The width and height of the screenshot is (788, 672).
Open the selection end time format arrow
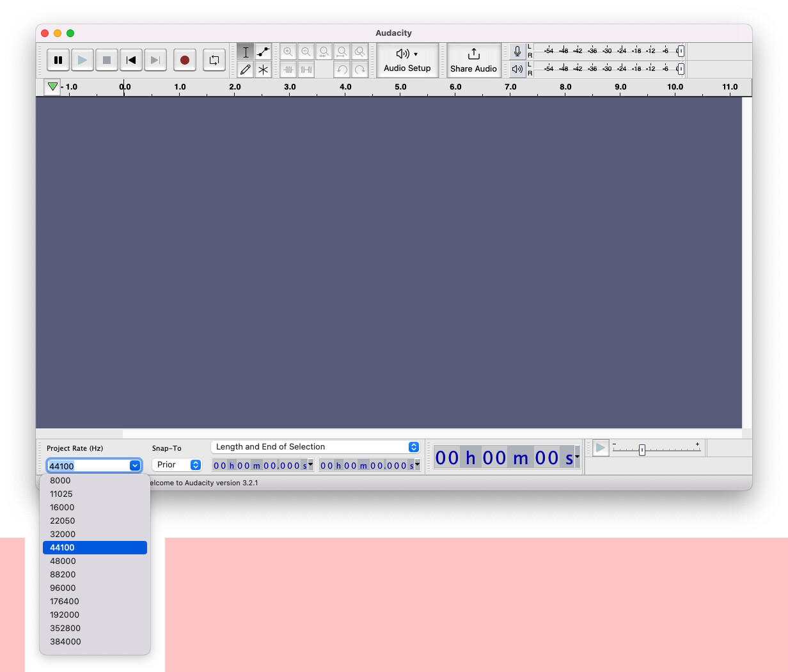(418, 465)
